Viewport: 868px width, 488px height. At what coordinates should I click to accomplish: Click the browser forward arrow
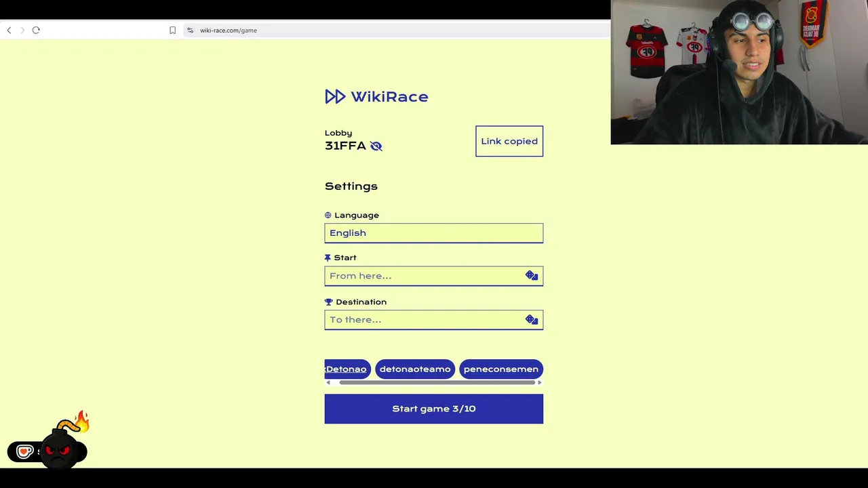pos(22,30)
